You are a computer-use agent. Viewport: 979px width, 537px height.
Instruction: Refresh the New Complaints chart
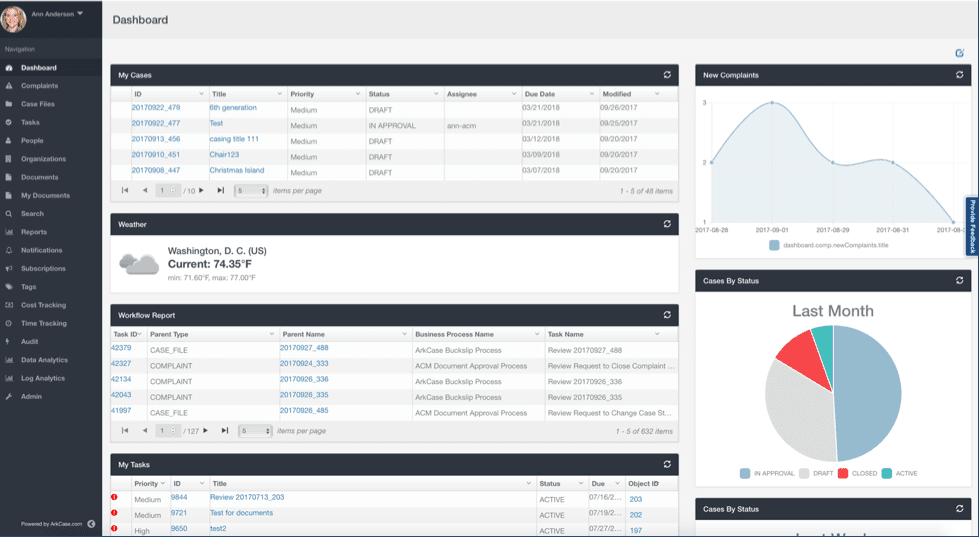click(960, 75)
